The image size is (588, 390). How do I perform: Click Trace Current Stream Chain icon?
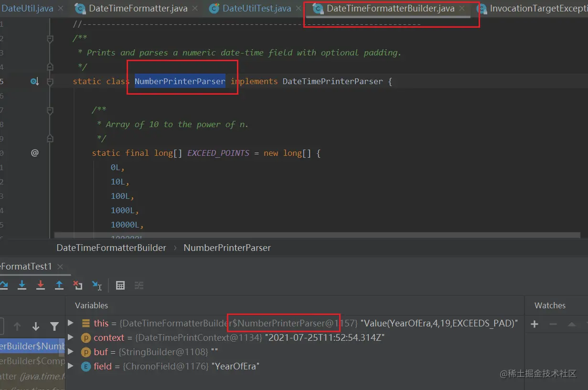[139, 285]
